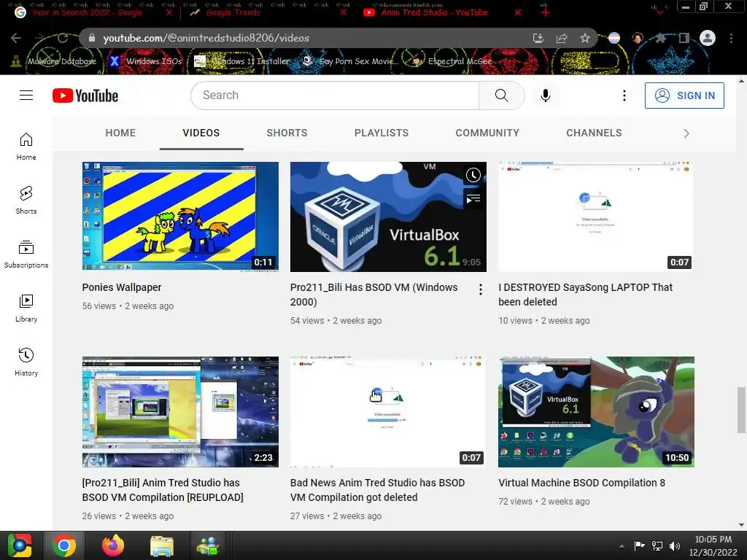This screenshot has width=747, height=560.
Task: Click the YouTube search input field
Action: click(x=335, y=96)
